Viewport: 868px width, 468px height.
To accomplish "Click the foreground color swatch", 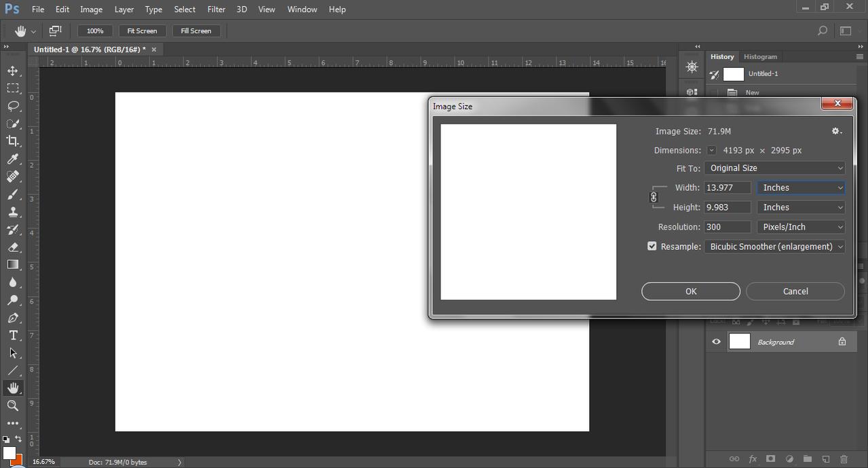I will point(10,453).
